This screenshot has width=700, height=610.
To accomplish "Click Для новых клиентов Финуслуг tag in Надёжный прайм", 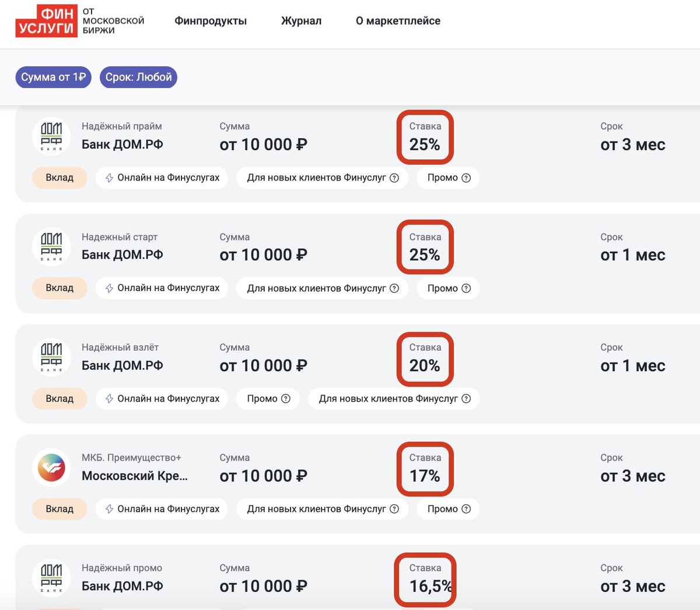I will pos(323,177).
